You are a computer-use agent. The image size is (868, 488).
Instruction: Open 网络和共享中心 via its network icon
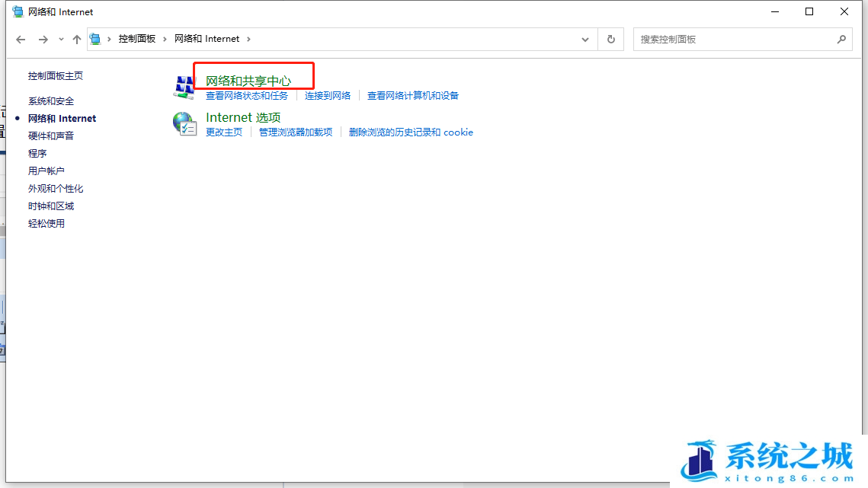pos(184,86)
